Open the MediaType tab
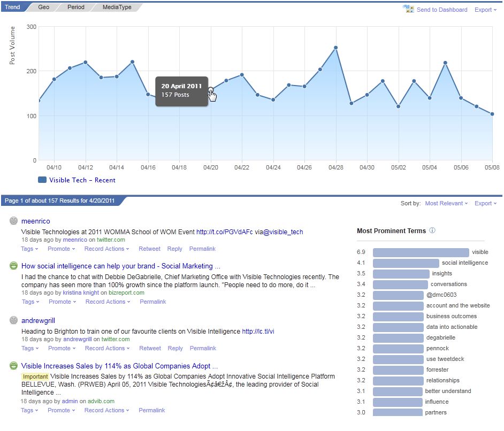Viewport: 504px width, 431px height. [117, 7]
